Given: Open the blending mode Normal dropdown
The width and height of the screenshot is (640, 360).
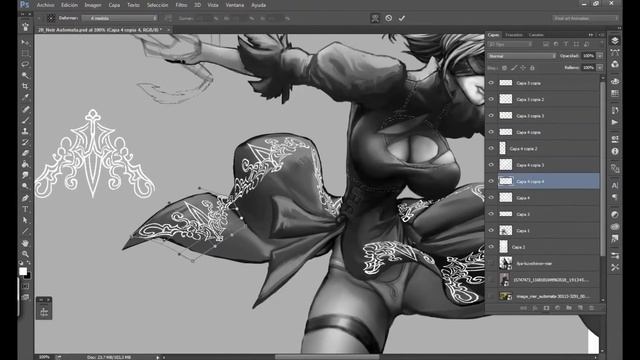Looking at the screenshot, I should [521, 56].
